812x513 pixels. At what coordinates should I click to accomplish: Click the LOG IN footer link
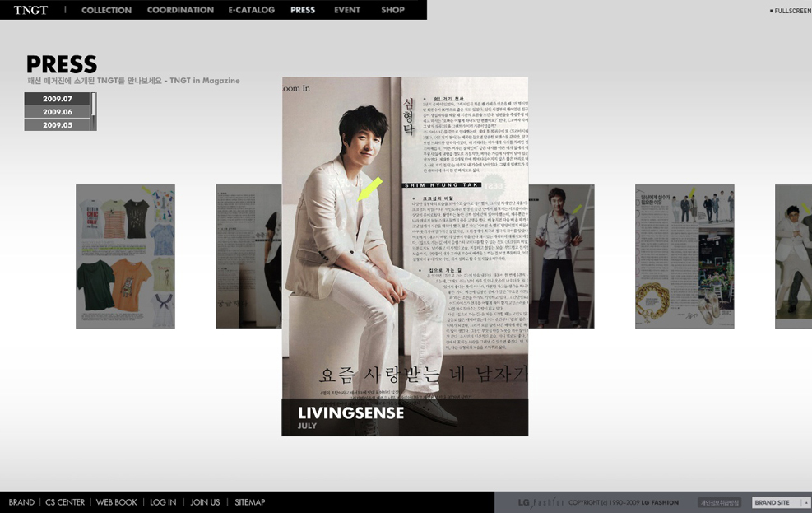click(163, 502)
